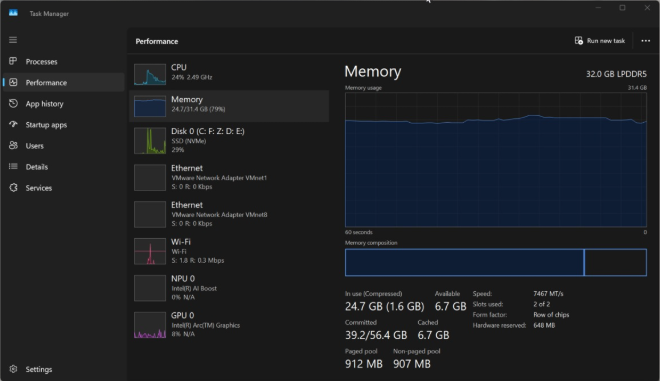This screenshot has height=381, width=660.
Task: Click the Disk 0 29% usage text
Action: point(178,150)
